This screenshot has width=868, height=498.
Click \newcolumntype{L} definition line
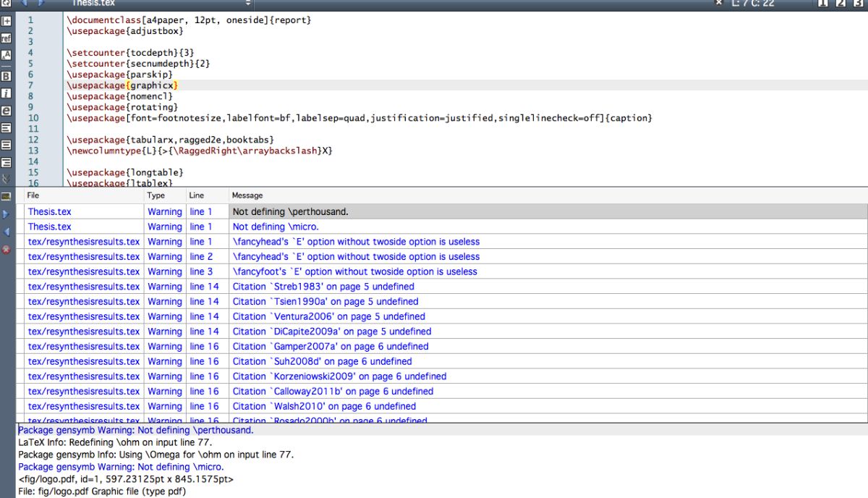click(200, 151)
